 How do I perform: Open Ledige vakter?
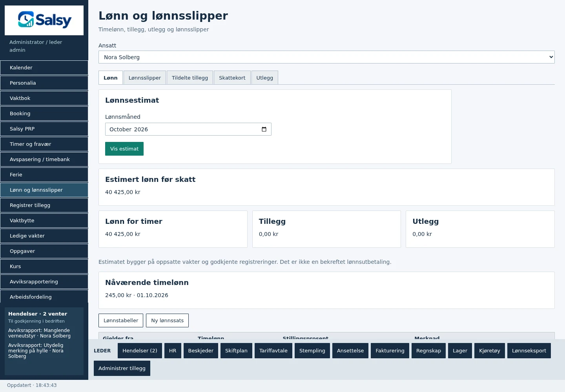44,236
